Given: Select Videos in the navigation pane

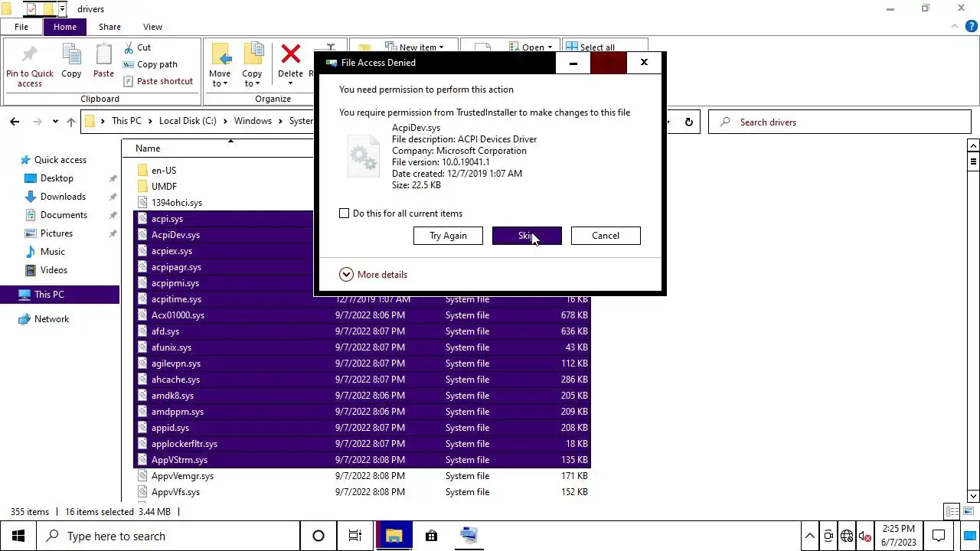Looking at the screenshot, I should coord(54,270).
